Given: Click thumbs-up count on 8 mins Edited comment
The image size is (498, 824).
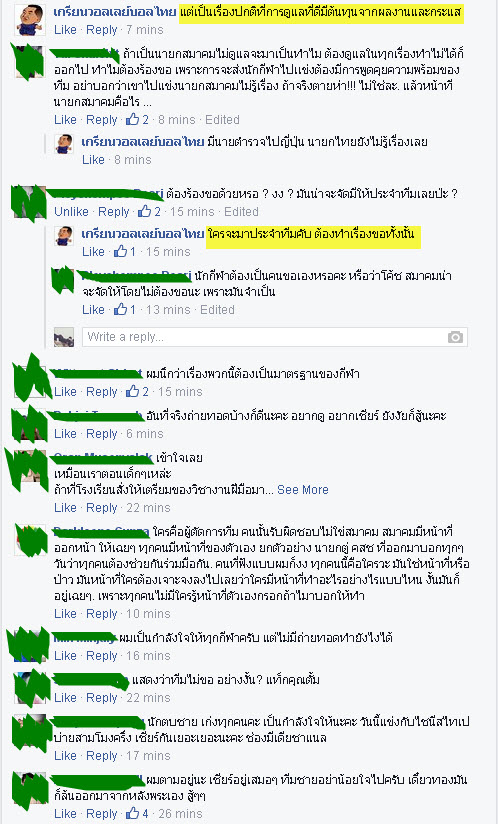Looking at the screenshot, I should pos(146,120).
